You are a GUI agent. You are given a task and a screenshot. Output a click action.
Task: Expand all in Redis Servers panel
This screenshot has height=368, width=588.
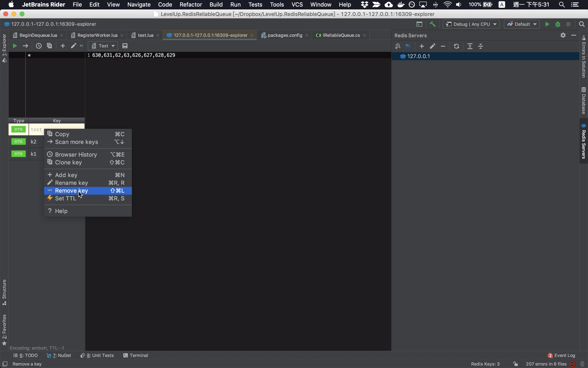[470, 46]
